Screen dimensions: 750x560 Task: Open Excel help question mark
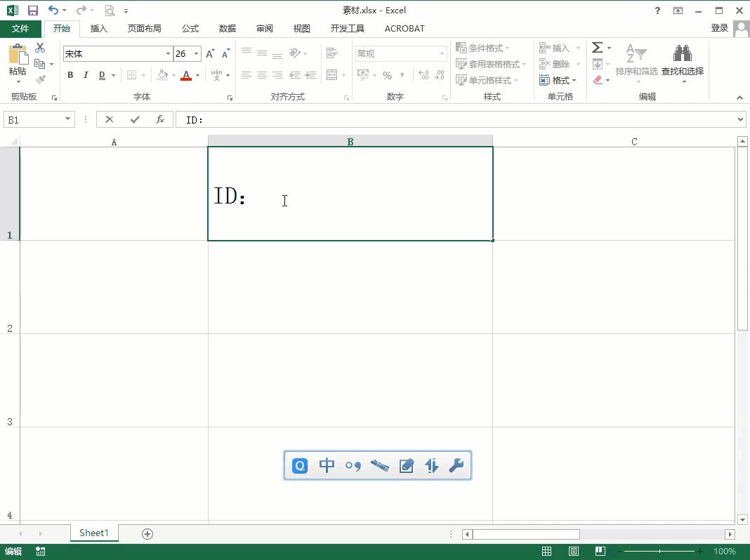tap(657, 11)
